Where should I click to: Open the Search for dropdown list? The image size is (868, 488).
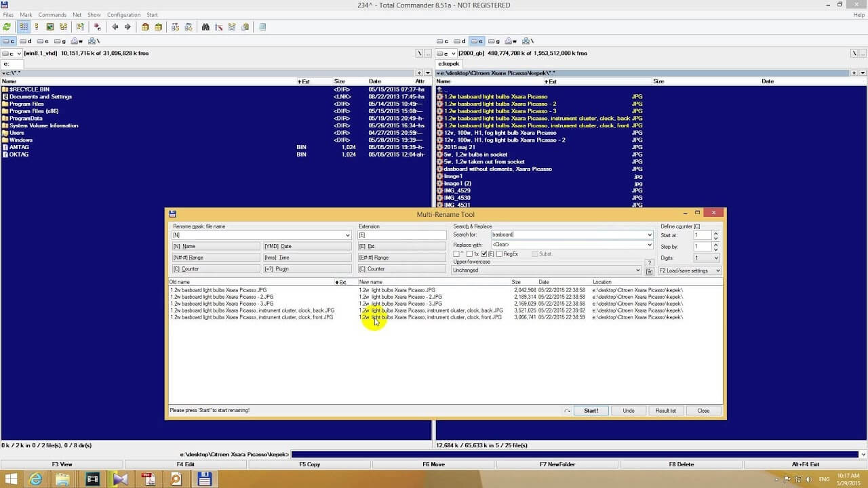click(650, 235)
